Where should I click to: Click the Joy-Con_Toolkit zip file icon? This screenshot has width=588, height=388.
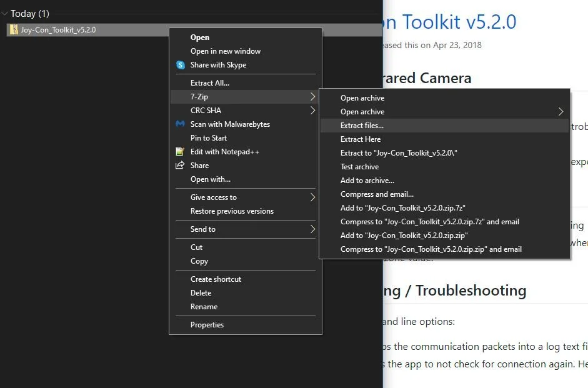click(x=14, y=29)
